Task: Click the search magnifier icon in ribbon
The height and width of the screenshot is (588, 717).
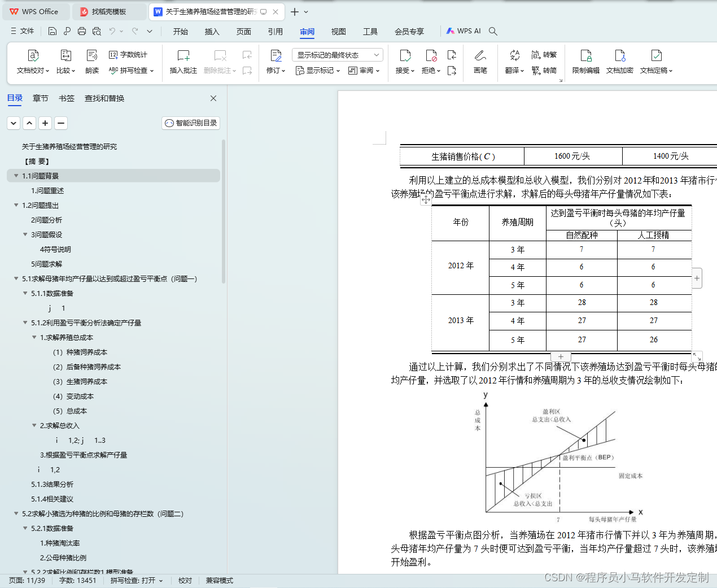Action: click(x=493, y=31)
